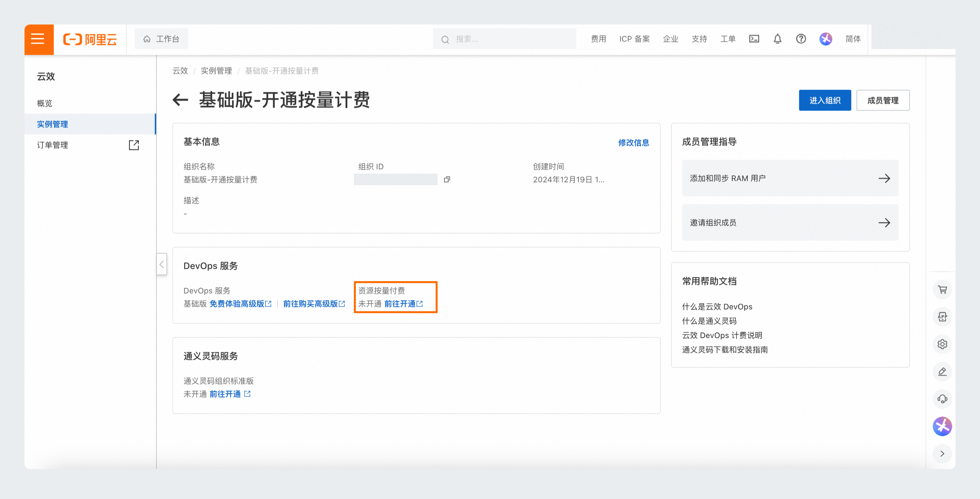Click the 进入组织 button
Image resolution: width=980 pixels, height=499 pixels.
click(x=824, y=100)
